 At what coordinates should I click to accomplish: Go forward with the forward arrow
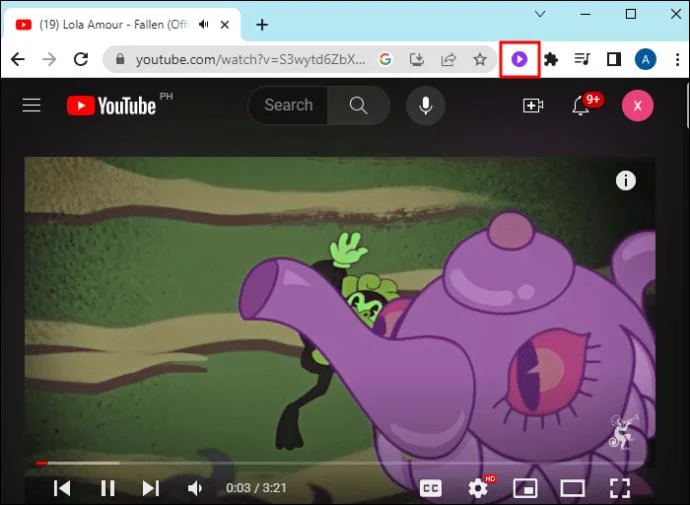tap(49, 59)
